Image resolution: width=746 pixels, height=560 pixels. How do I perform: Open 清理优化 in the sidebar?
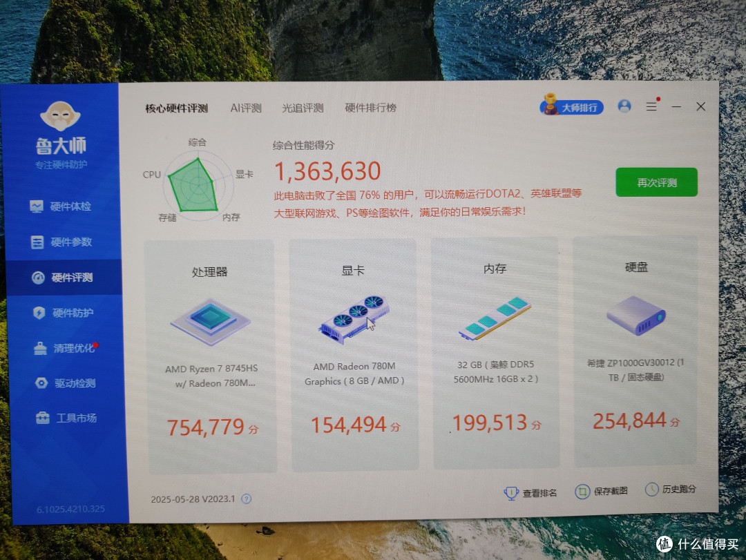[65, 348]
